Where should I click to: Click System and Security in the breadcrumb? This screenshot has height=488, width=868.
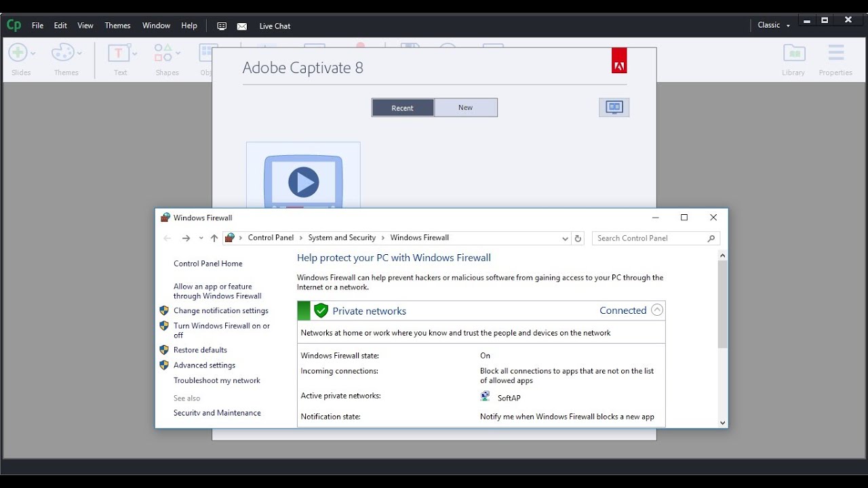click(342, 238)
